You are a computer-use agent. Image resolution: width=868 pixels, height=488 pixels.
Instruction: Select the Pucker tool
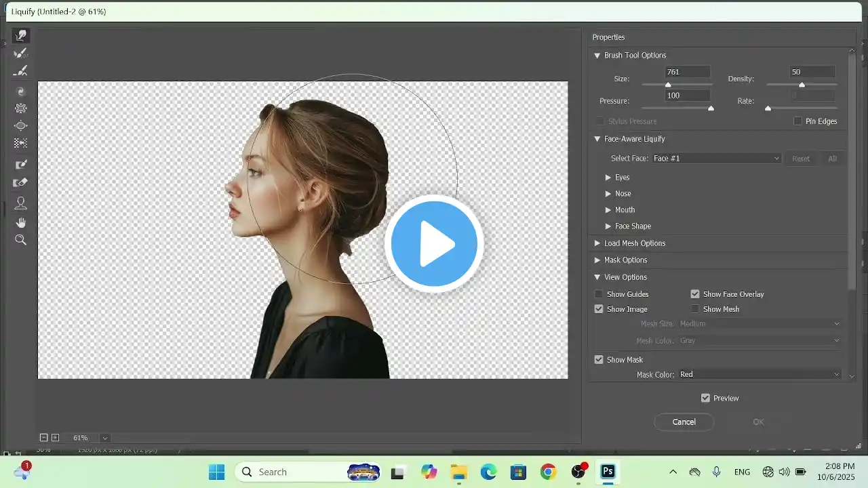[x=20, y=108]
